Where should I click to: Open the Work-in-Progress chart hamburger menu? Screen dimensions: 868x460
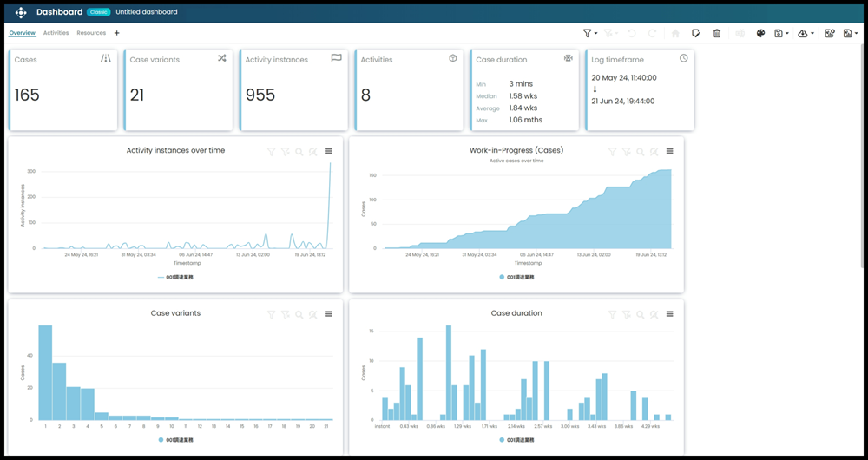(669, 152)
